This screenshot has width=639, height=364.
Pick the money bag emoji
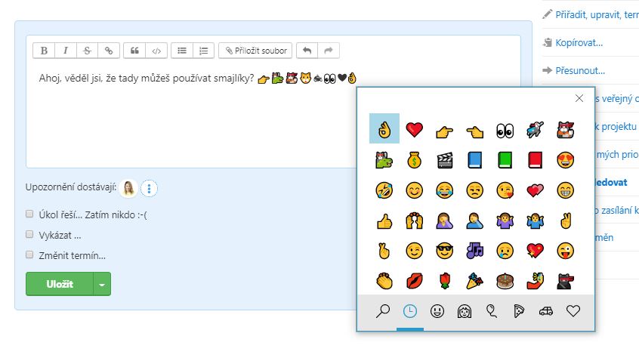click(x=414, y=161)
